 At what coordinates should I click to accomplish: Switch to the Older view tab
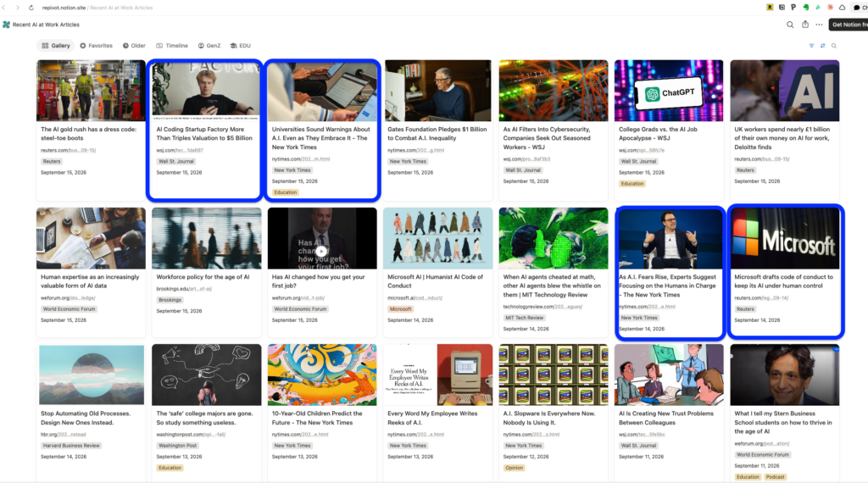[x=134, y=46]
